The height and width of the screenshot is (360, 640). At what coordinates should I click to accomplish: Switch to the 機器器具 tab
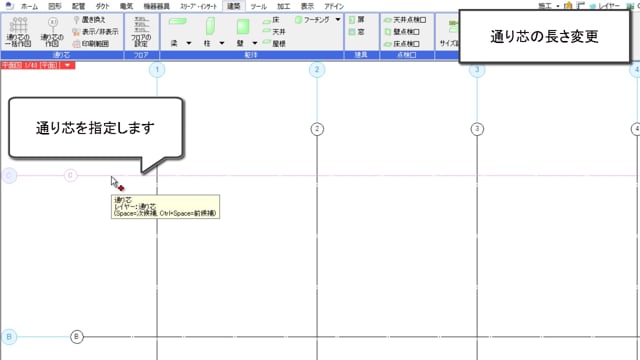click(x=156, y=6)
